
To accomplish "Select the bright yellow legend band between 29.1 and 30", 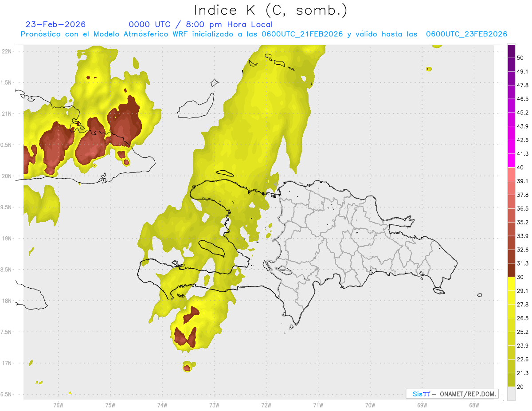I will (511, 284).
